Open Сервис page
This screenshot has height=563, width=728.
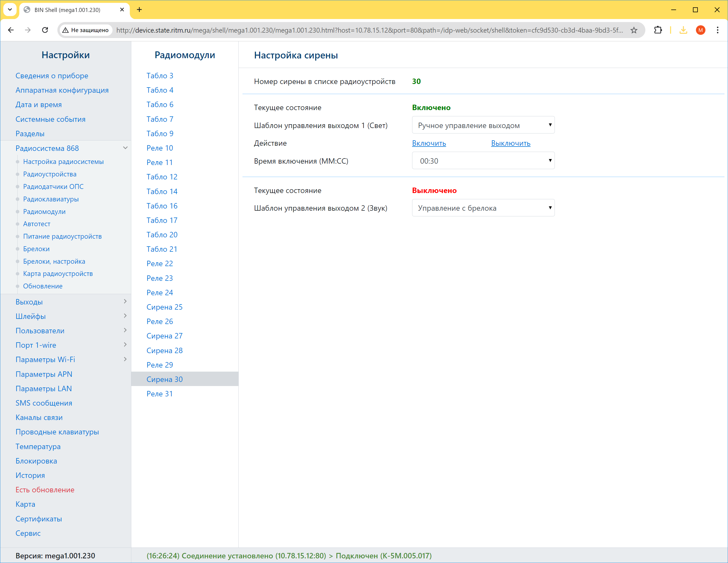click(28, 533)
